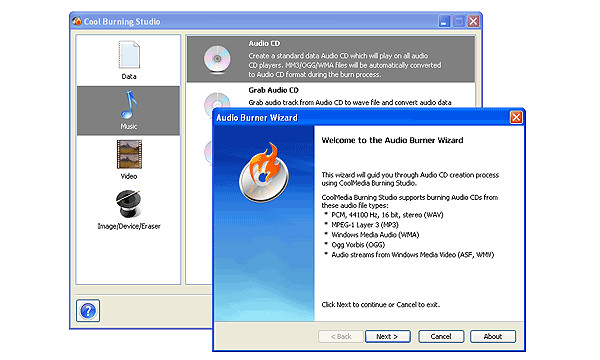600x360 pixels.
Task: Close the Cool Burning Studio window
Action: [x=473, y=21]
